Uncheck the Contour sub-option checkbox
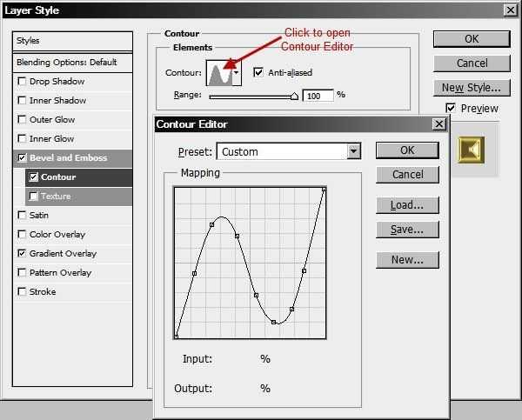Viewport: 522px width, 420px height. pos(33,177)
